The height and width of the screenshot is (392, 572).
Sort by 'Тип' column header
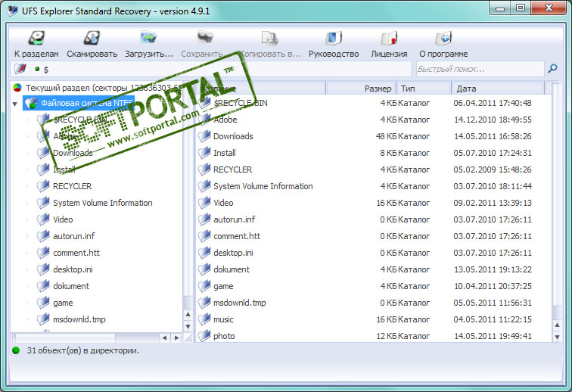423,89
